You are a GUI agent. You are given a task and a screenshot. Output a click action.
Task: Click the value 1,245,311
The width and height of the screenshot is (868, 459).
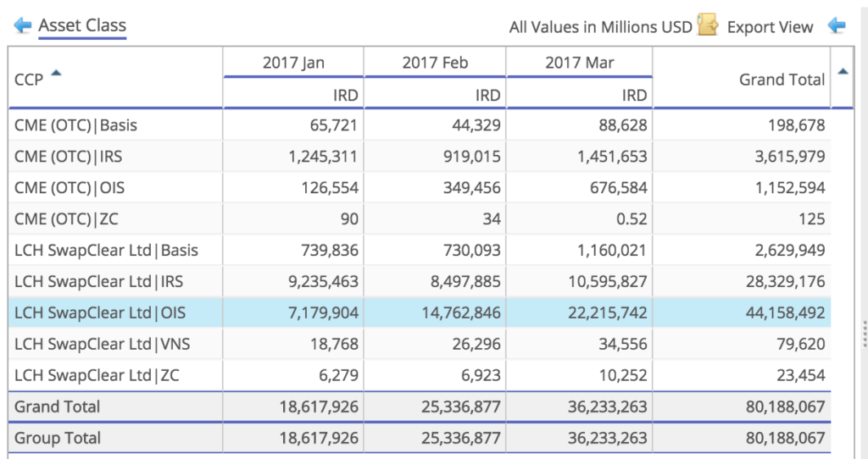coord(323,157)
